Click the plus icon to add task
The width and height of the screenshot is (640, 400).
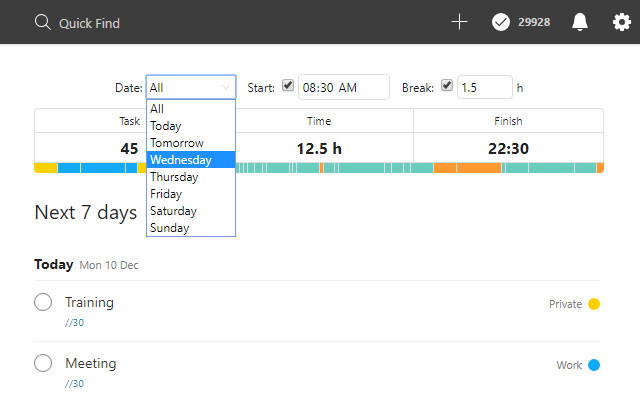[459, 22]
